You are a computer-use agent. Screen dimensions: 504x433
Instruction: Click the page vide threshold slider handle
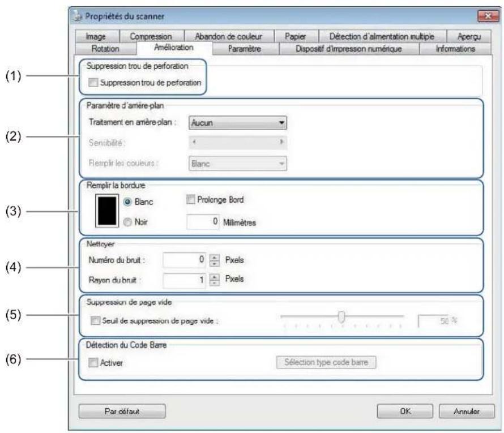coord(341,316)
